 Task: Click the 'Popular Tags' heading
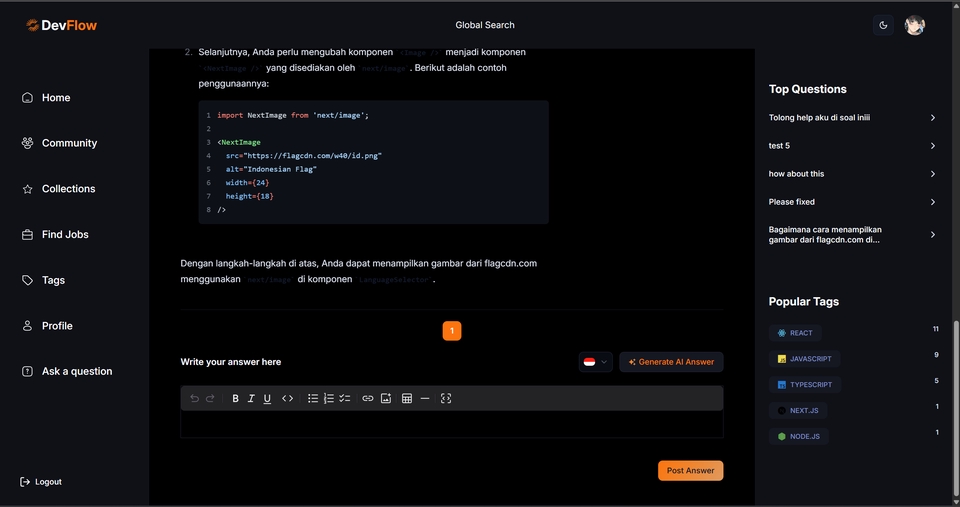[x=804, y=302]
